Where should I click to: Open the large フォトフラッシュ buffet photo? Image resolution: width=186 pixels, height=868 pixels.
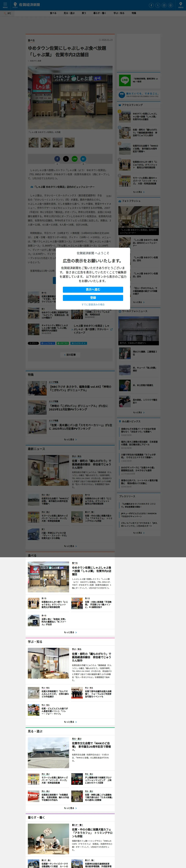coord(139,221)
